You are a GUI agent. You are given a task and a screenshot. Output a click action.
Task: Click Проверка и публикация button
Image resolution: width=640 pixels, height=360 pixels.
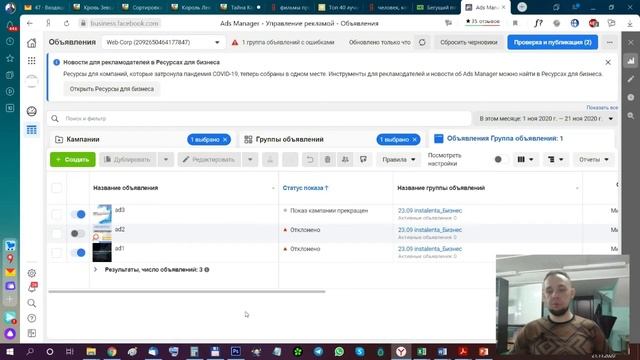(x=553, y=42)
